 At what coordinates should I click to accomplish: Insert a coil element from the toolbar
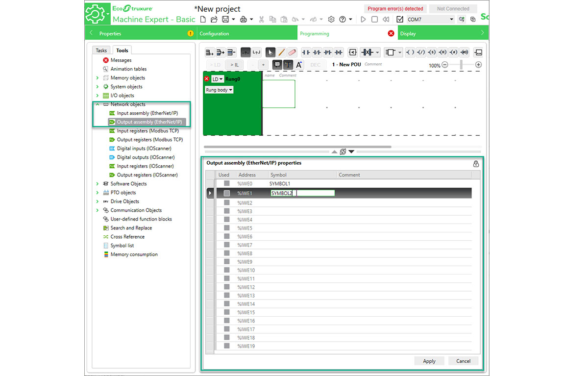(411, 52)
